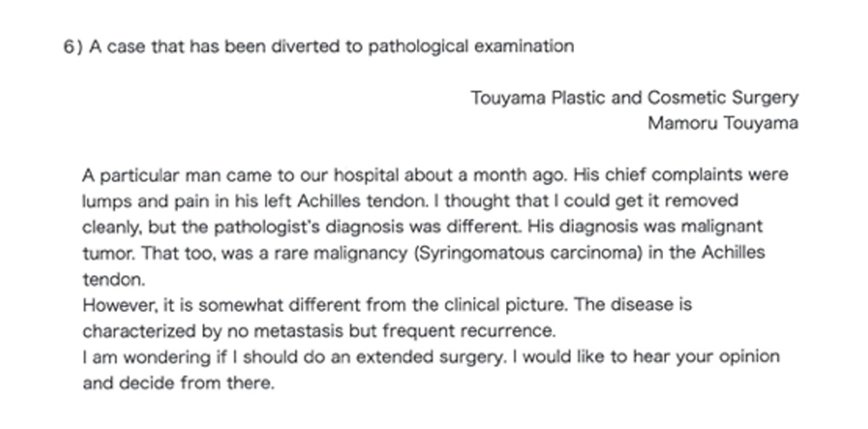Viewport: 868px width, 429px height.
Task: Click the phrase "and decide from there."
Action: [178, 383]
